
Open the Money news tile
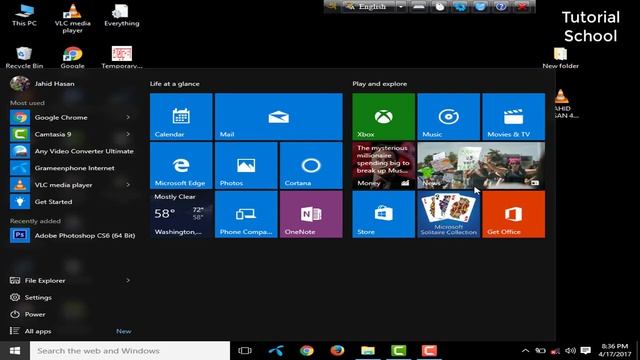383,165
